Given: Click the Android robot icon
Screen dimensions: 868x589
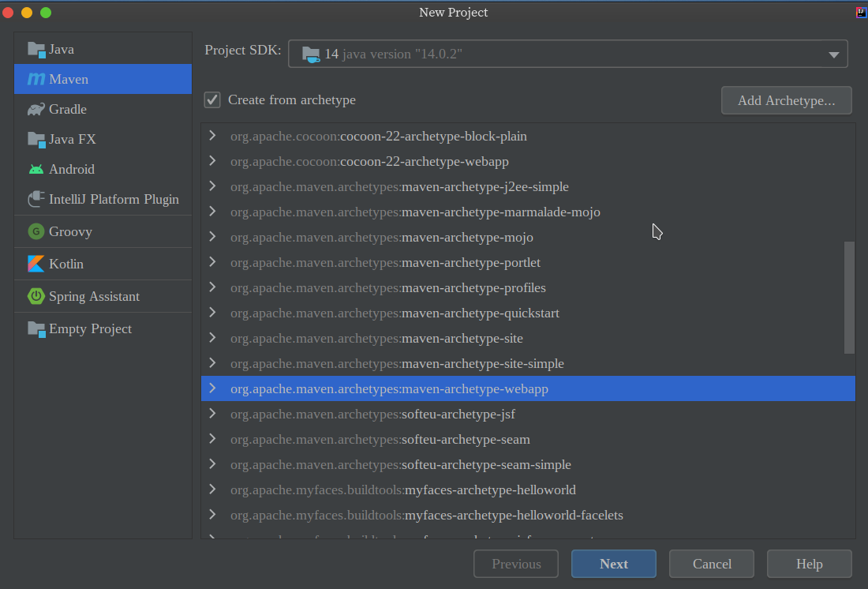Looking at the screenshot, I should coord(36,169).
